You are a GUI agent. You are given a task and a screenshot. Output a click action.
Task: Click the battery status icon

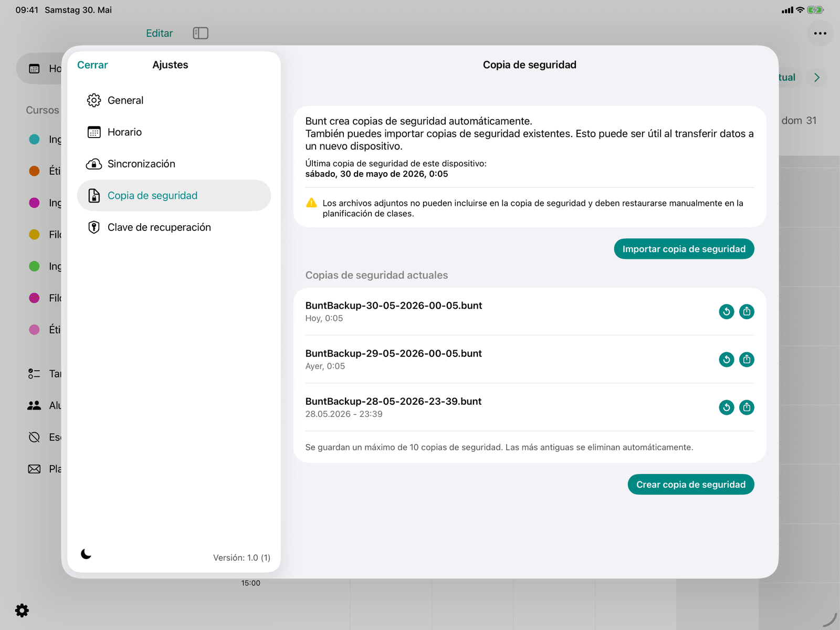click(815, 10)
